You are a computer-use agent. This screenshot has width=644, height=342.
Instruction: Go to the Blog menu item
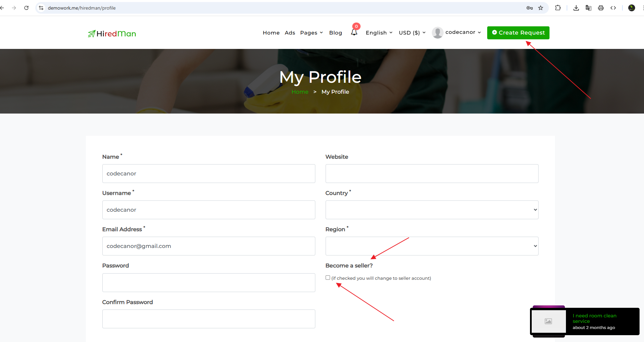pyautogui.click(x=336, y=33)
